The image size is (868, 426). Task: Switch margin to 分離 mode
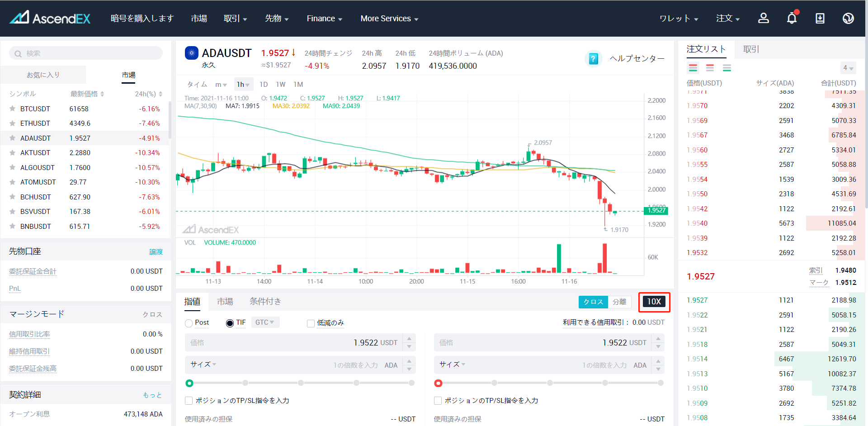(619, 302)
